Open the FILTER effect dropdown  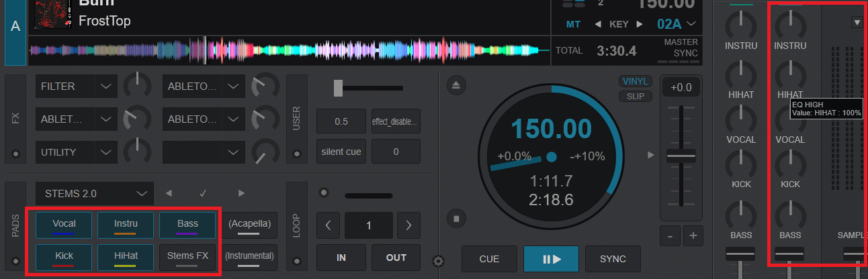(105, 87)
